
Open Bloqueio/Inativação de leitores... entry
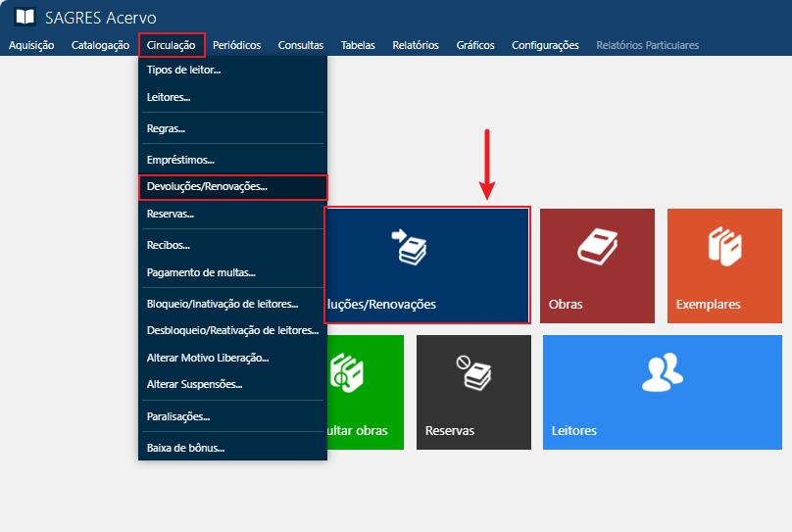(x=222, y=304)
